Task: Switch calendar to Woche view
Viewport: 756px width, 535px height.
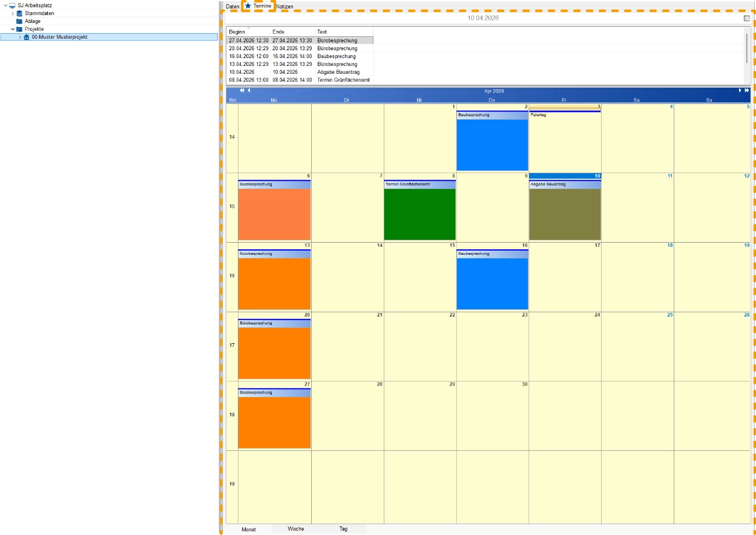Action: click(x=296, y=529)
